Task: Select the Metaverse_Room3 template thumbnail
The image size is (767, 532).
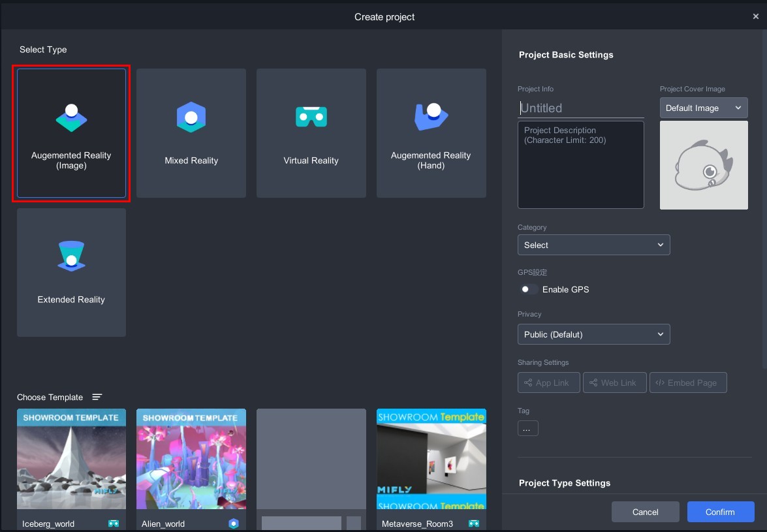Action: [x=431, y=459]
